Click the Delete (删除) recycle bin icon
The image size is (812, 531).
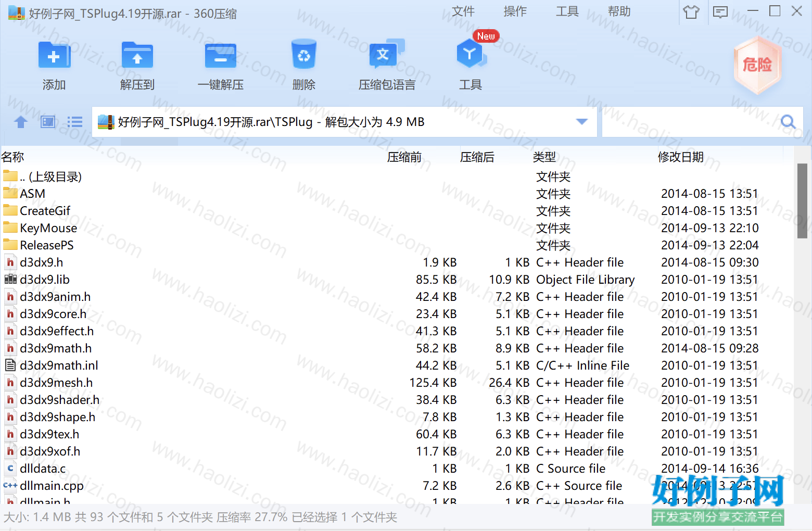304,54
